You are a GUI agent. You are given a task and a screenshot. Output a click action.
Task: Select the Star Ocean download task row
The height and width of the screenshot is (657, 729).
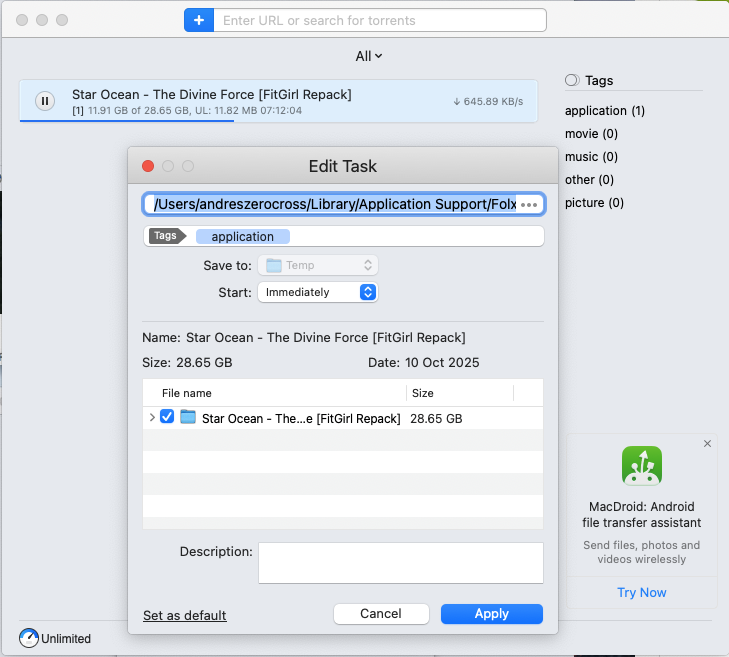pos(278,101)
